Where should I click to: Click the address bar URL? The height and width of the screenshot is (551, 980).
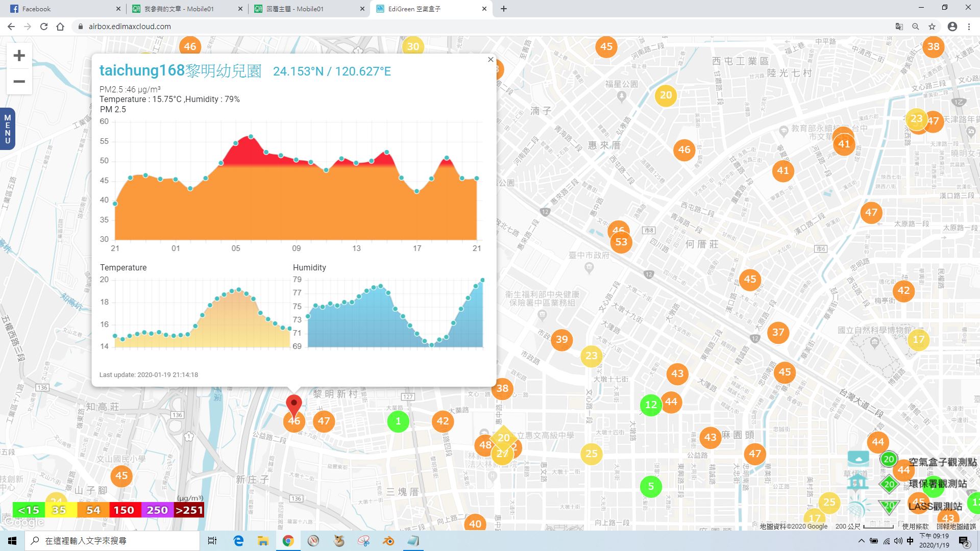tap(130, 27)
